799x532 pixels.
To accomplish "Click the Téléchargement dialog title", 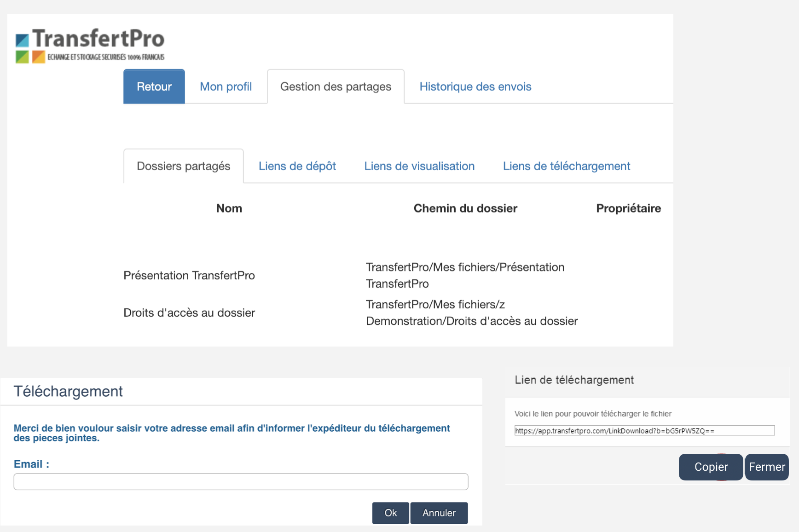I will pos(68,391).
